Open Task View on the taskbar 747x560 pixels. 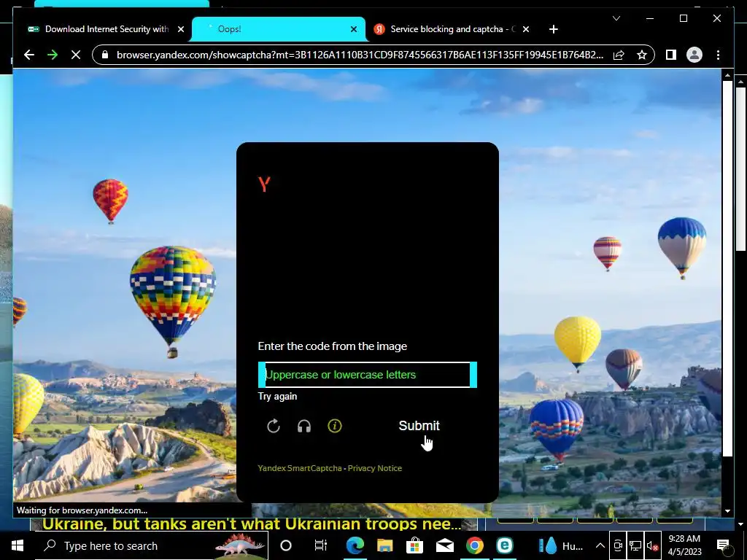click(321, 545)
